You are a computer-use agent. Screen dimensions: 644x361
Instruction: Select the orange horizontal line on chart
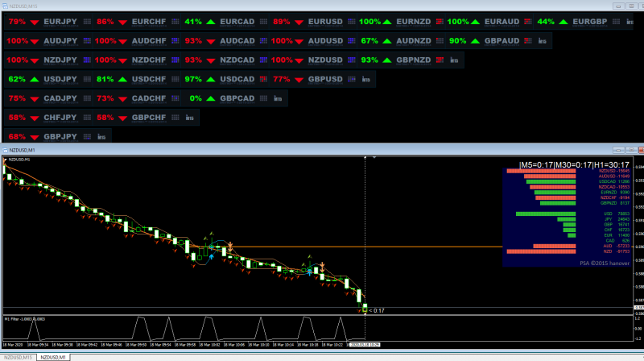[365, 247]
